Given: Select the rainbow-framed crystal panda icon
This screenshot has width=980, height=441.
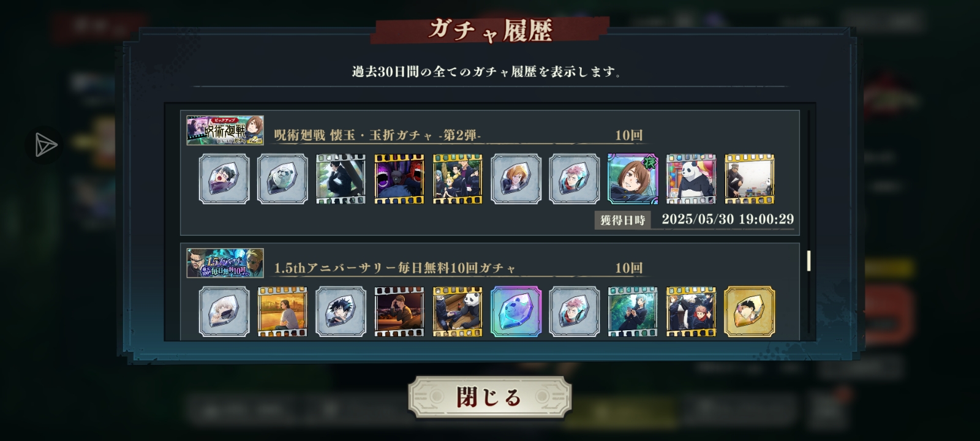Looking at the screenshot, I should pos(516,312).
